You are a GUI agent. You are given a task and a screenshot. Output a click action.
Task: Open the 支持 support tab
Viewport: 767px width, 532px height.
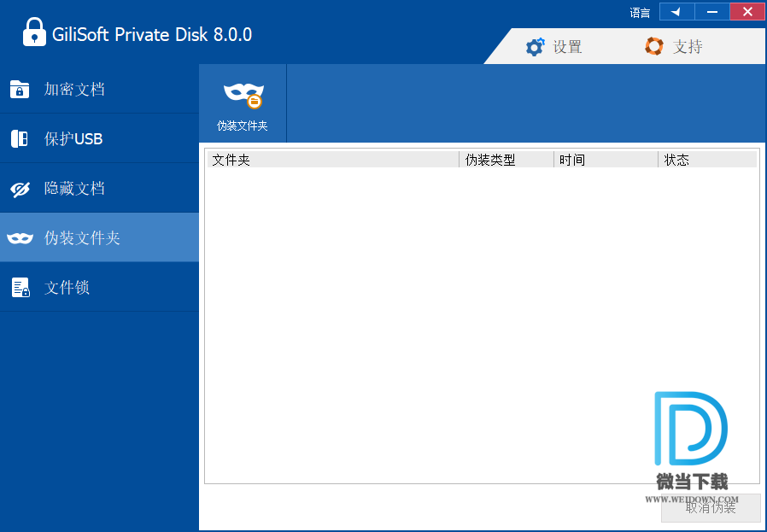pyautogui.click(x=674, y=46)
